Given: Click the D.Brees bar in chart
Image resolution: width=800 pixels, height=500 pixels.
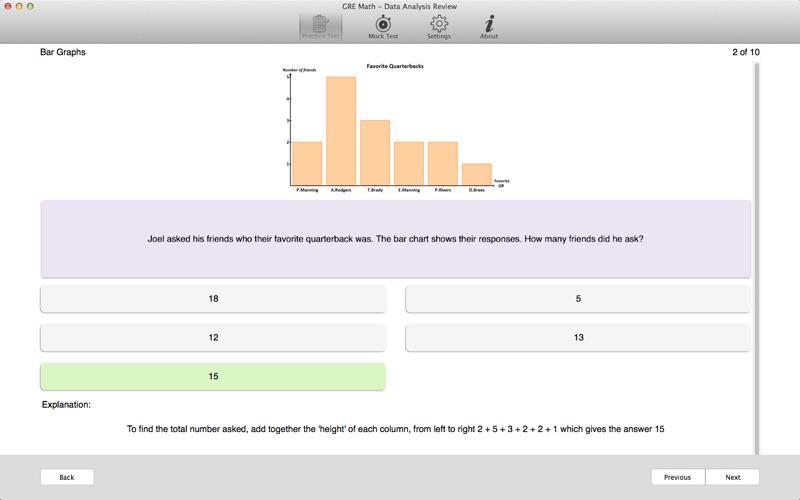Looking at the screenshot, I should [x=477, y=174].
